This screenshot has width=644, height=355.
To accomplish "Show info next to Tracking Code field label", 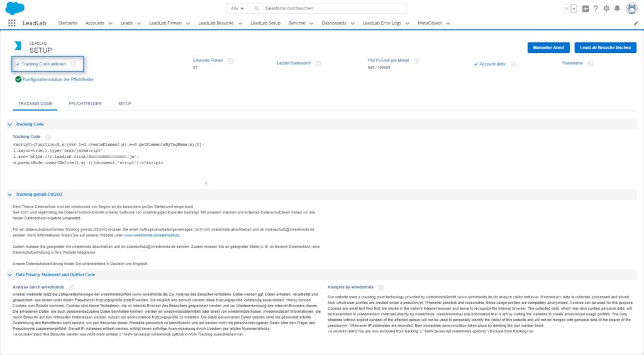I will tap(48, 137).
